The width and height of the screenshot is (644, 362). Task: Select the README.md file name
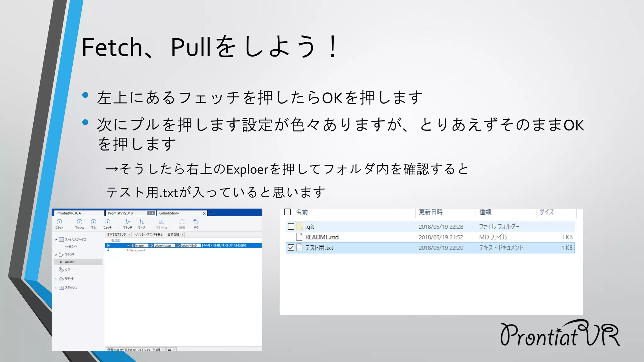pos(322,237)
